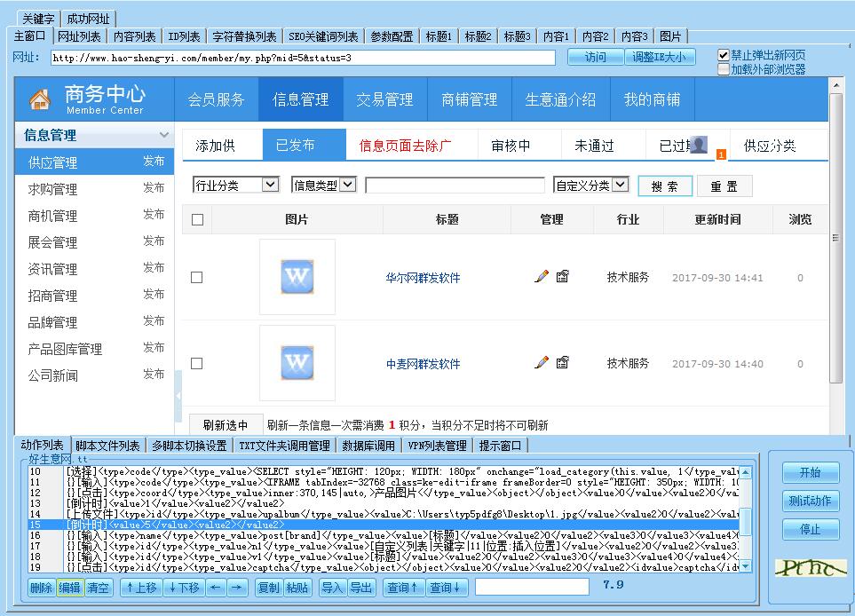Screen dimensions: 855x616
Task: Select the 关键字 top tab
Action: (x=38, y=19)
